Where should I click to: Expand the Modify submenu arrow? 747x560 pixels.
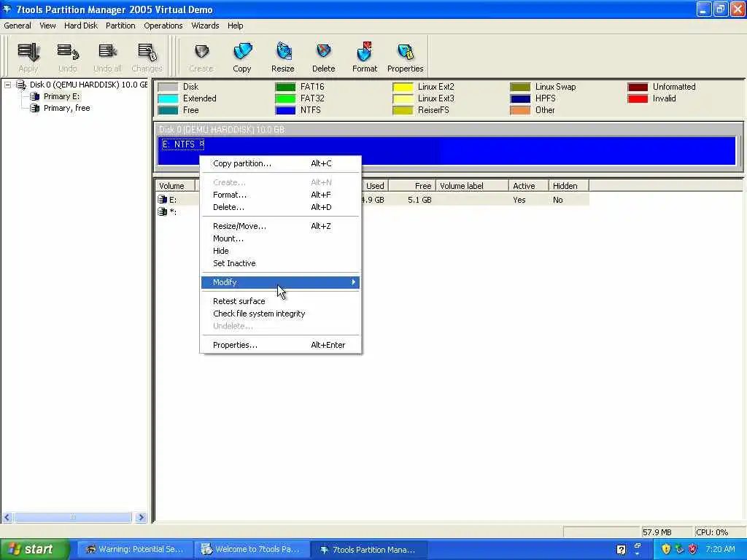(x=354, y=282)
